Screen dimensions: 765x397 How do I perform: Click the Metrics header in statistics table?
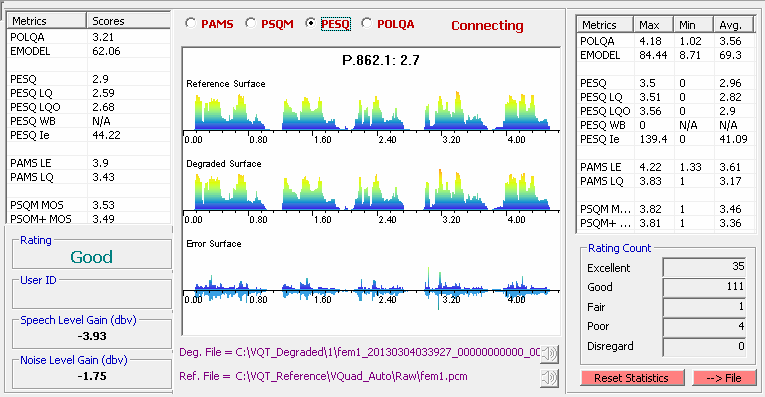tap(605, 25)
